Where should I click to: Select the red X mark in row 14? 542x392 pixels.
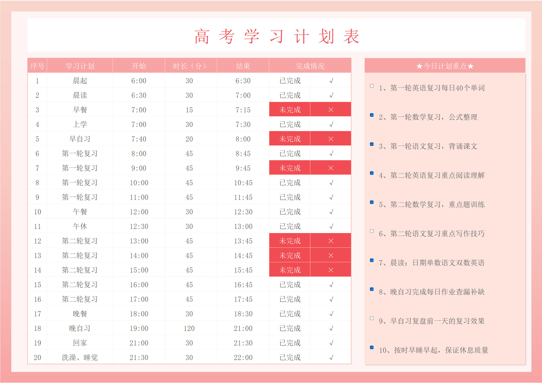(x=331, y=270)
